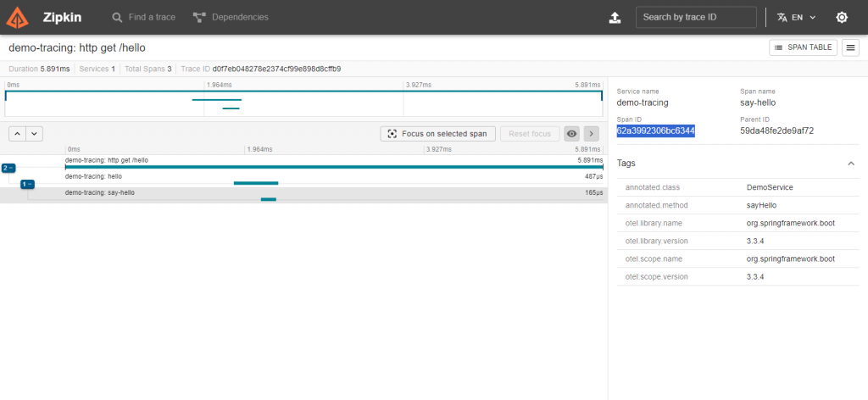The height and width of the screenshot is (400, 868).
Task: Click the hello span bar in the timeline
Action: tap(256, 183)
